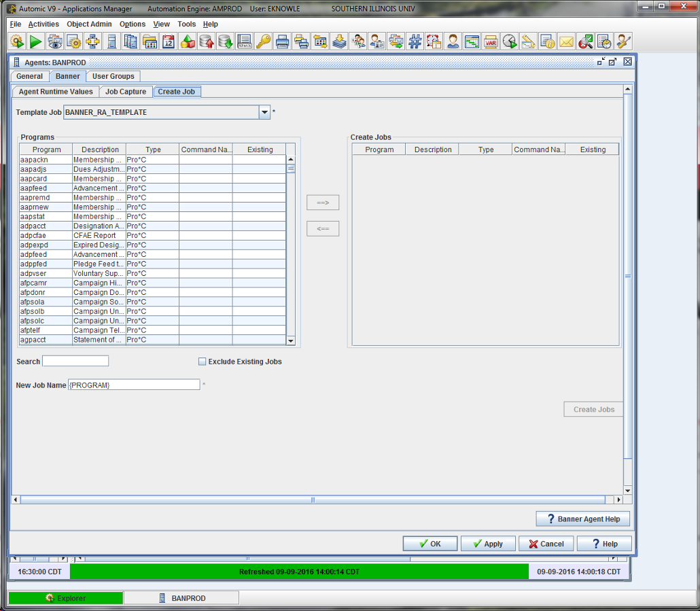The height and width of the screenshot is (611, 700).
Task: Click the wrench and screwdriver toolbar icon
Action: [x=623, y=42]
